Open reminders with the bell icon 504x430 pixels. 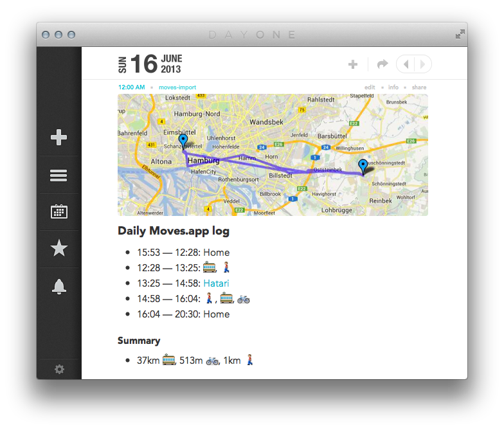[x=59, y=287]
